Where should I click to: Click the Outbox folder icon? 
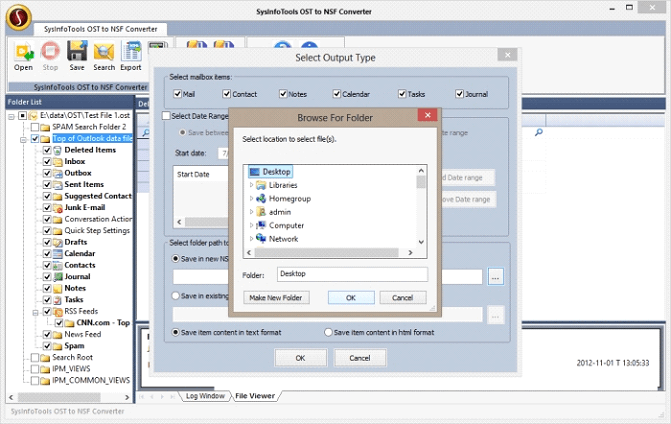click(57, 173)
